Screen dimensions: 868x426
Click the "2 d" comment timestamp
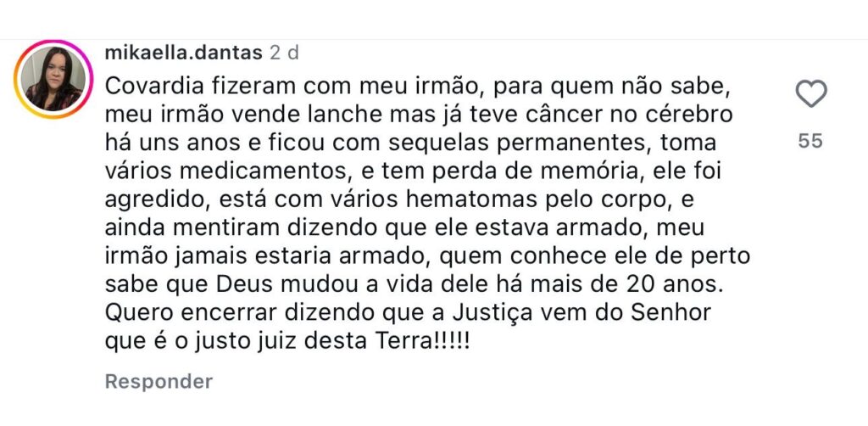(284, 53)
